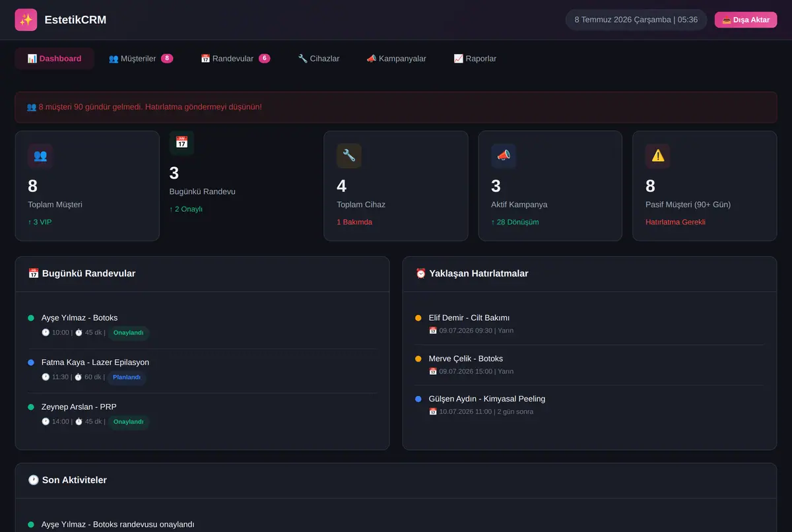Click blue dot beside Gülşen Aydın reminder
This screenshot has height=532, width=792.
[418, 399]
